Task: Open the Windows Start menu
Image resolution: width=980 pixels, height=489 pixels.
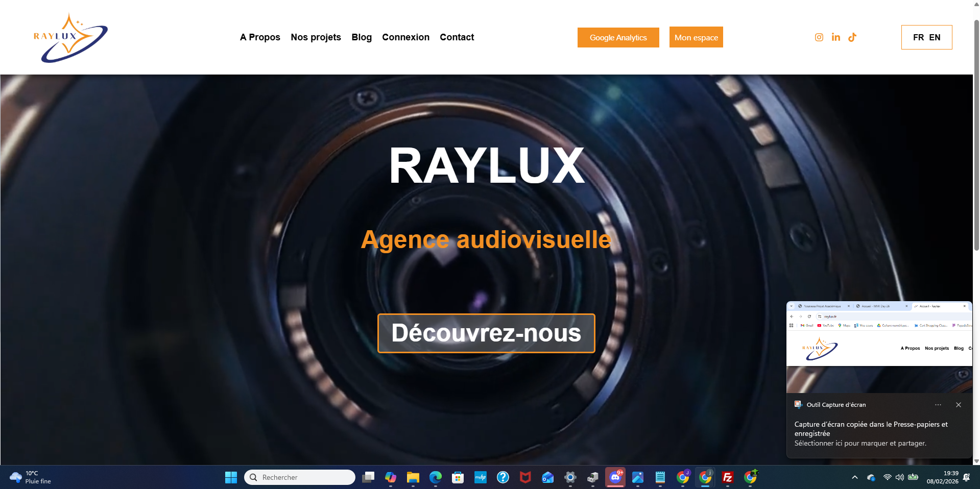Action: 231,477
